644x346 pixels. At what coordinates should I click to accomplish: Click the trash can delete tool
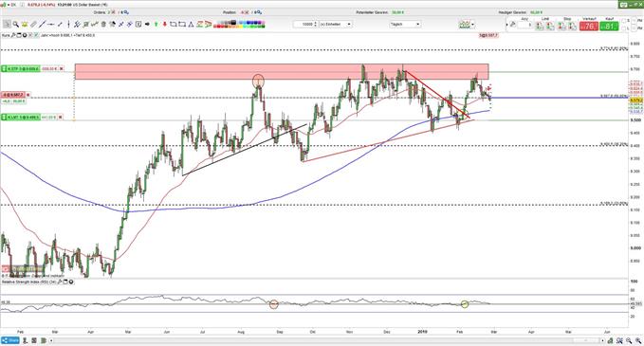103,25
